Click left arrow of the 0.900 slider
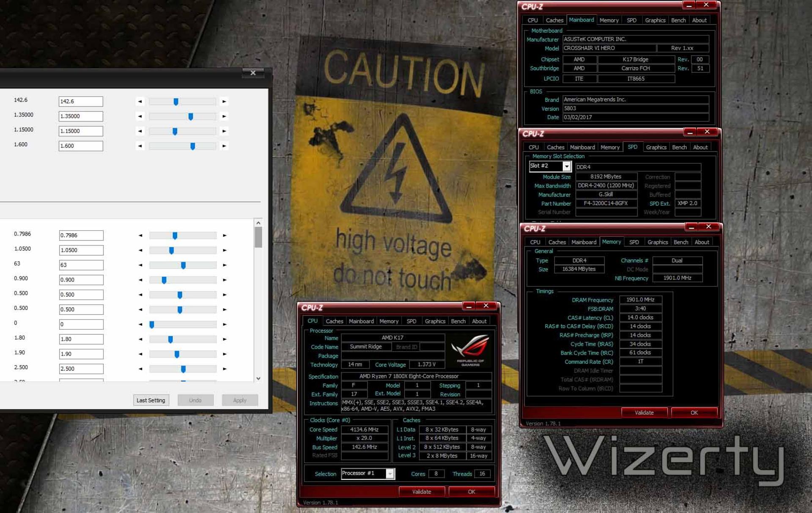Viewport: 812px width, 513px height. click(x=140, y=280)
